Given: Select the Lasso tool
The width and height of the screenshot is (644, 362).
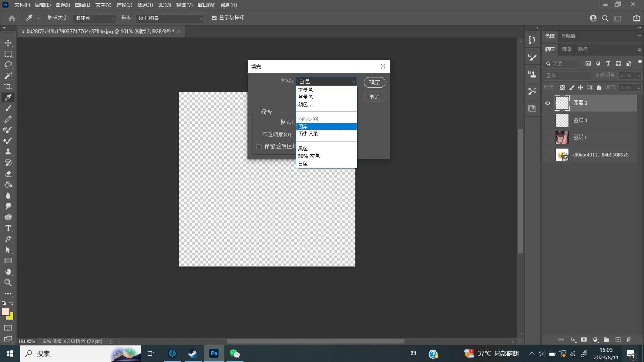Looking at the screenshot, I should coord(8,65).
